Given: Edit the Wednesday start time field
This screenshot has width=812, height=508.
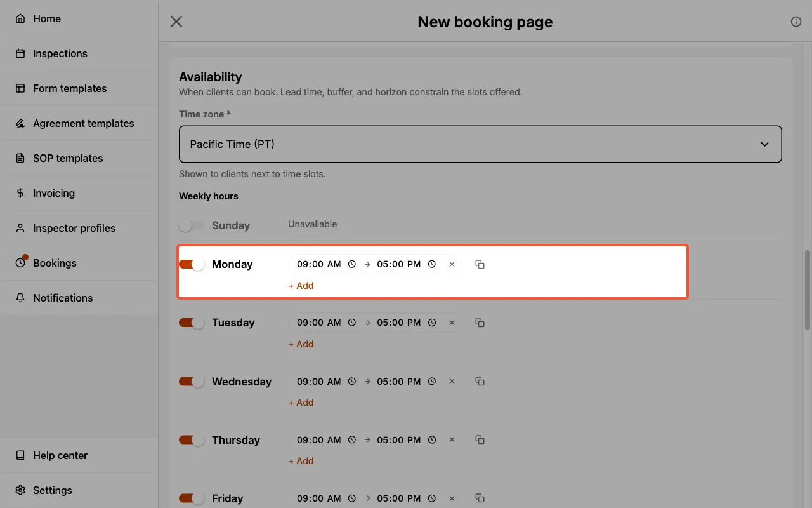Looking at the screenshot, I should point(319,382).
